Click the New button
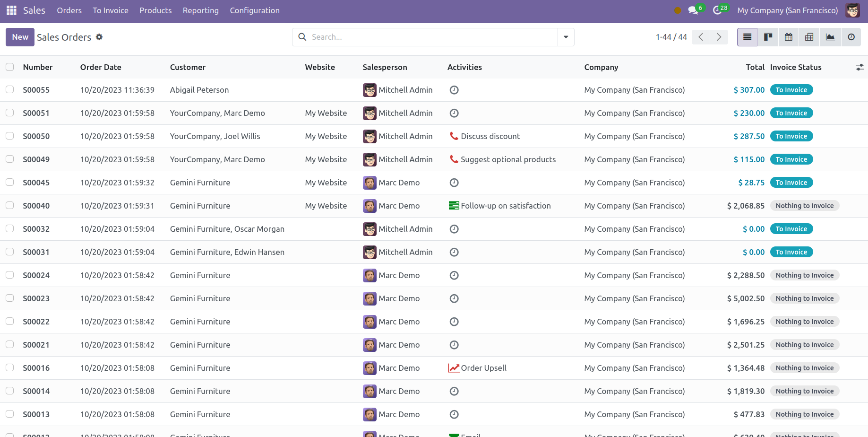This screenshot has height=437, width=868. 20,37
